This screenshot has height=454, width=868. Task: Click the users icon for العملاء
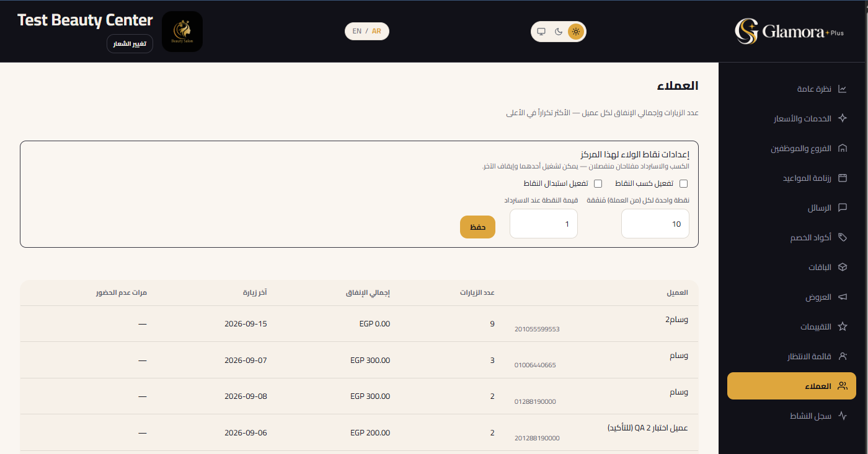click(842, 386)
